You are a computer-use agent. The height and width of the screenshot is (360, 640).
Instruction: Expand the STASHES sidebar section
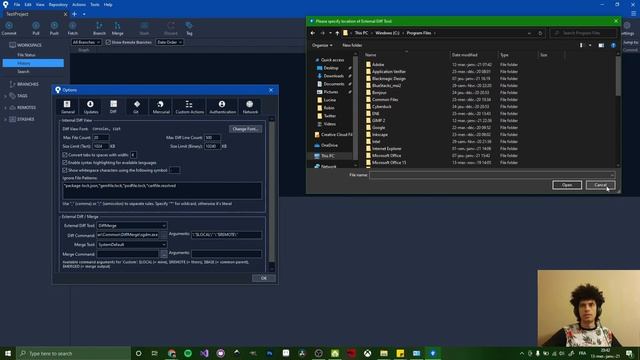click(6, 120)
